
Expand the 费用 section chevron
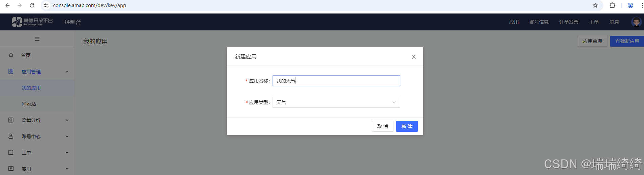coord(67,169)
